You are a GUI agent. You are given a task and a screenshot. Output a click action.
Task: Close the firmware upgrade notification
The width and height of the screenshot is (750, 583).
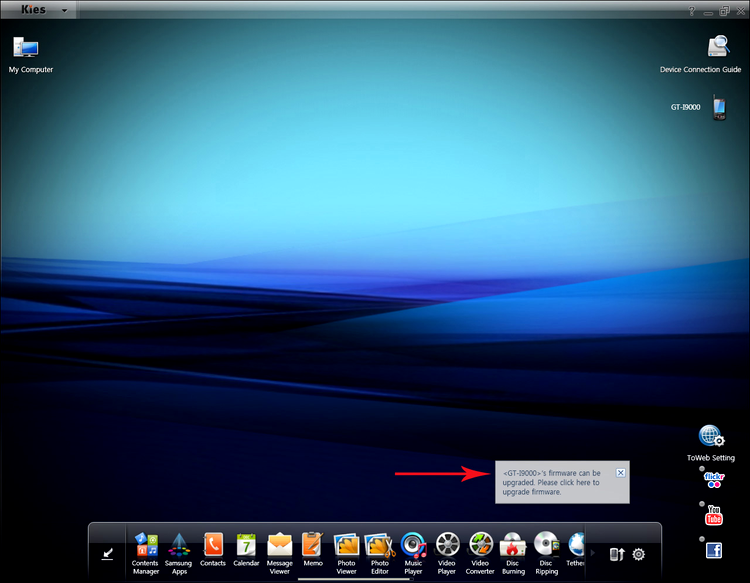(x=620, y=473)
